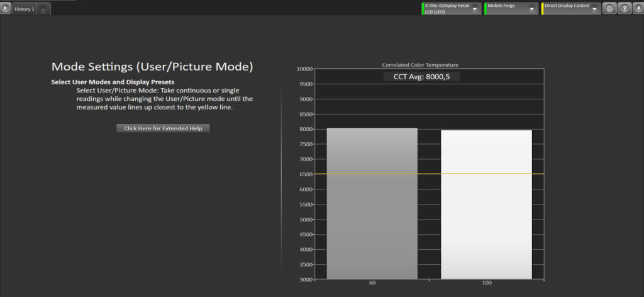Click the Mode Settings (User/Picture Mode) heading
The image size is (644, 297).
[x=152, y=67]
